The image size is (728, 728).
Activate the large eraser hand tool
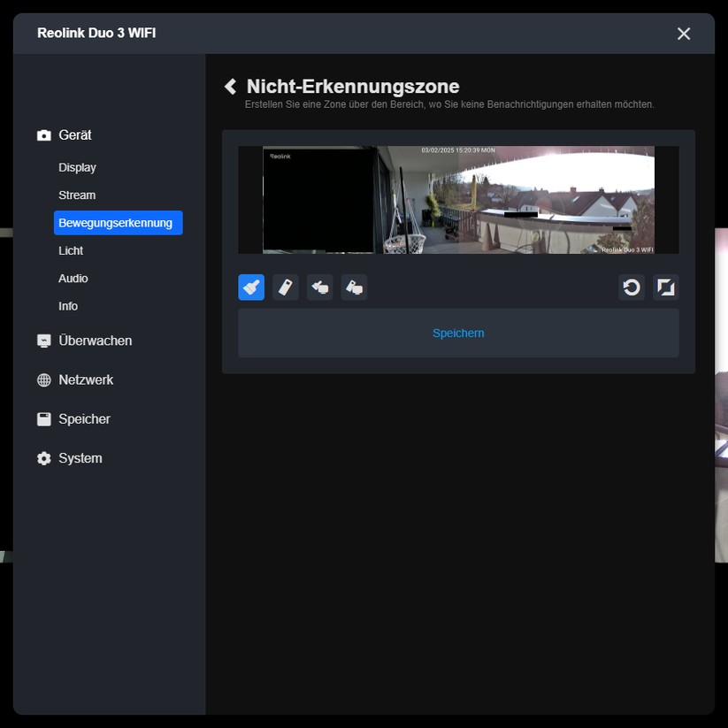pos(354,287)
